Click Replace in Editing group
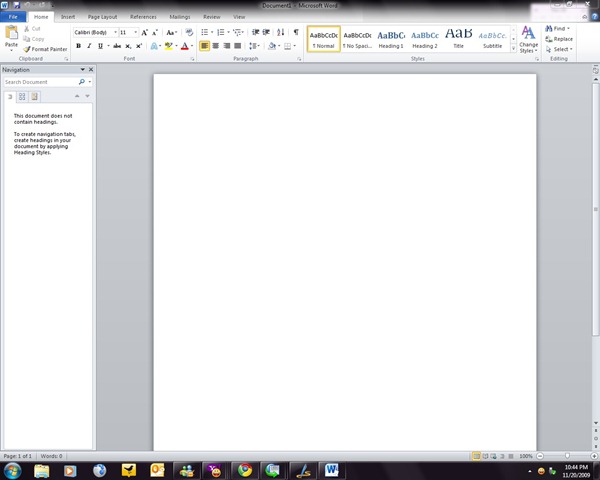600x480 pixels. point(559,39)
